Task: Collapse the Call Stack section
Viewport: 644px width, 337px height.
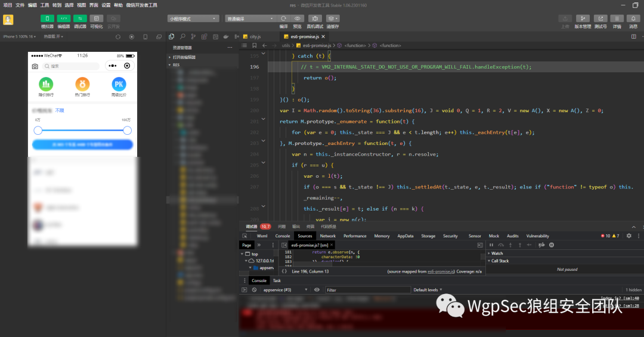Action: click(x=565, y=261)
